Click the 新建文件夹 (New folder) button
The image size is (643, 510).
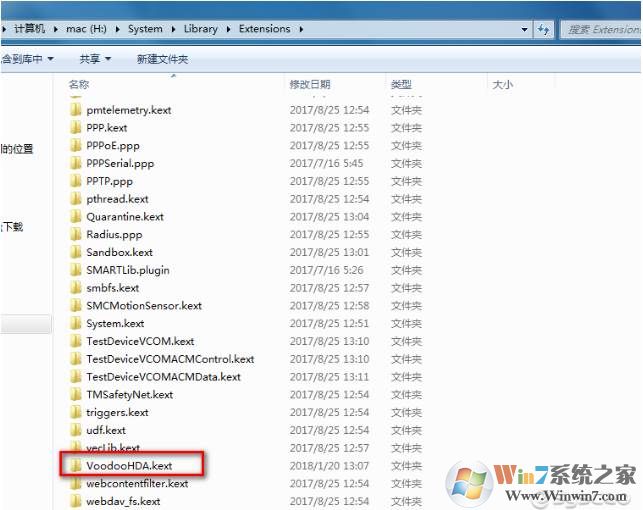click(x=162, y=60)
